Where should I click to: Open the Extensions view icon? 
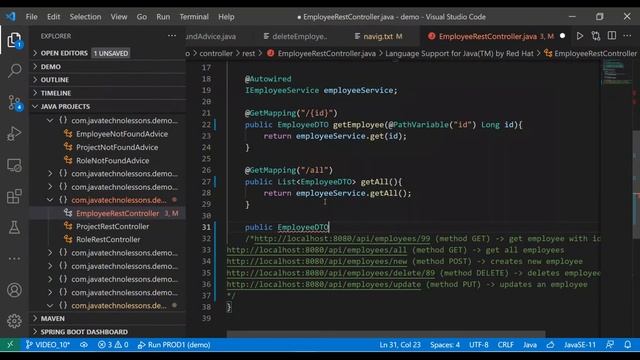(14, 196)
